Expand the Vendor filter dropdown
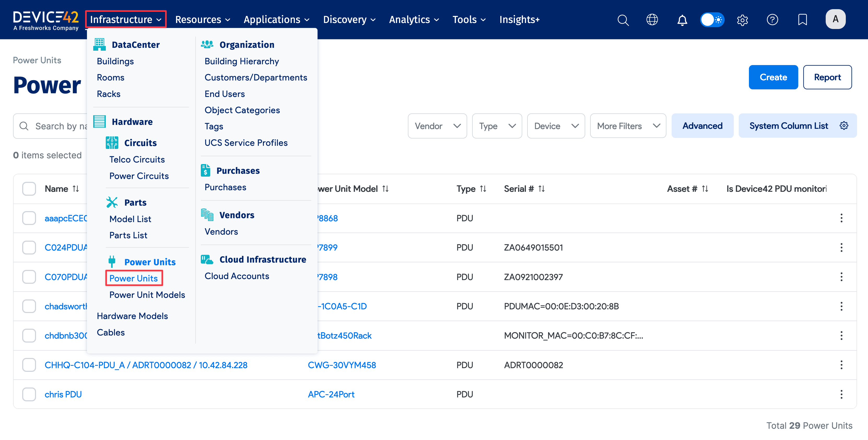Viewport: 868px width, 440px height. pyautogui.click(x=437, y=126)
